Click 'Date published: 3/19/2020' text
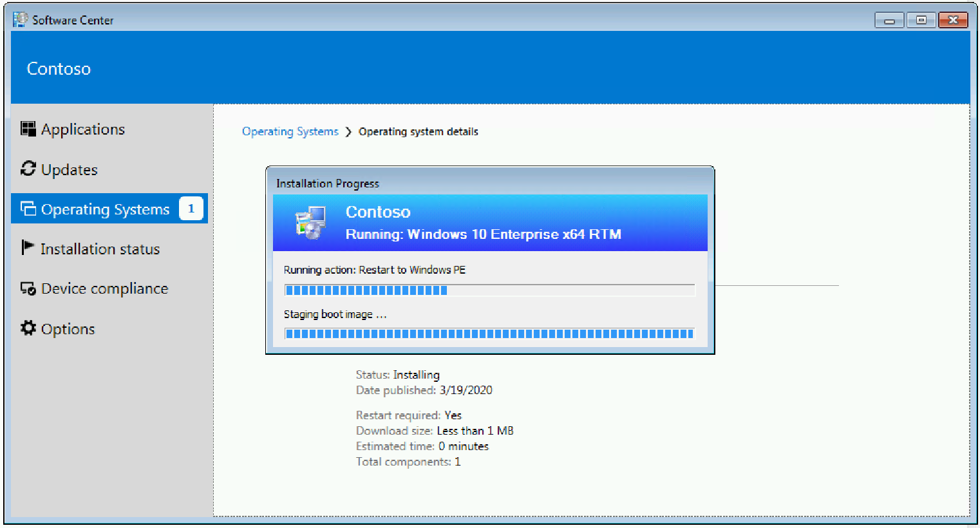 (424, 390)
